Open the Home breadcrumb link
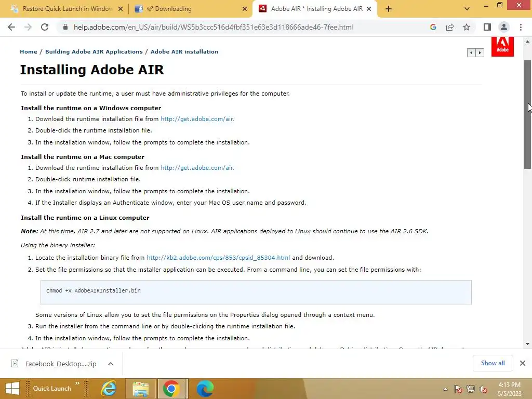 [x=29, y=51]
